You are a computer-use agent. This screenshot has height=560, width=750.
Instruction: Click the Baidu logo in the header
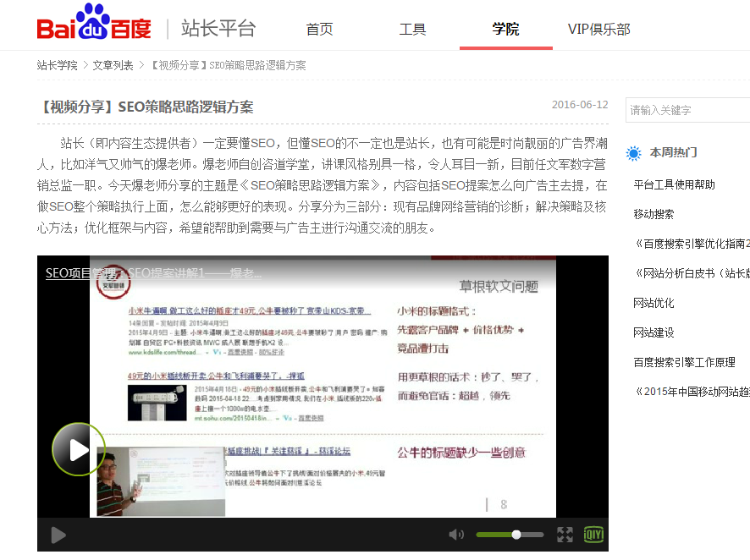pyautogui.click(x=94, y=25)
